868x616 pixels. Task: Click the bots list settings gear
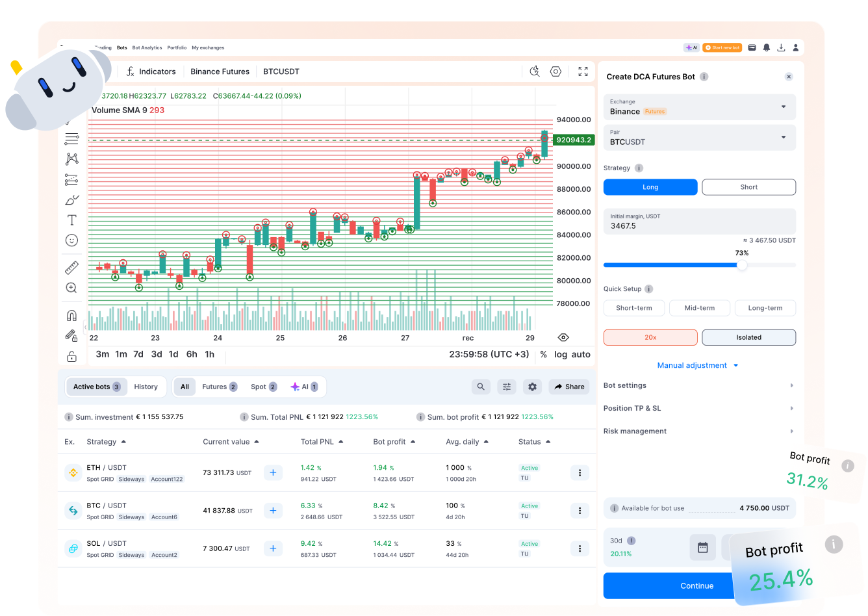point(533,387)
